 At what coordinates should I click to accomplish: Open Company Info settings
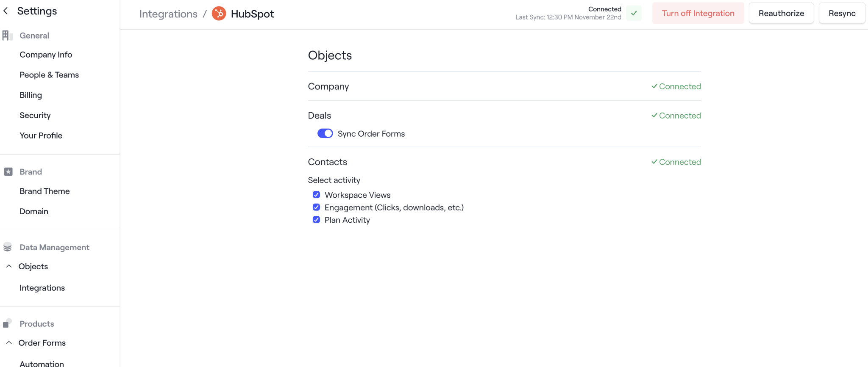coord(46,55)
